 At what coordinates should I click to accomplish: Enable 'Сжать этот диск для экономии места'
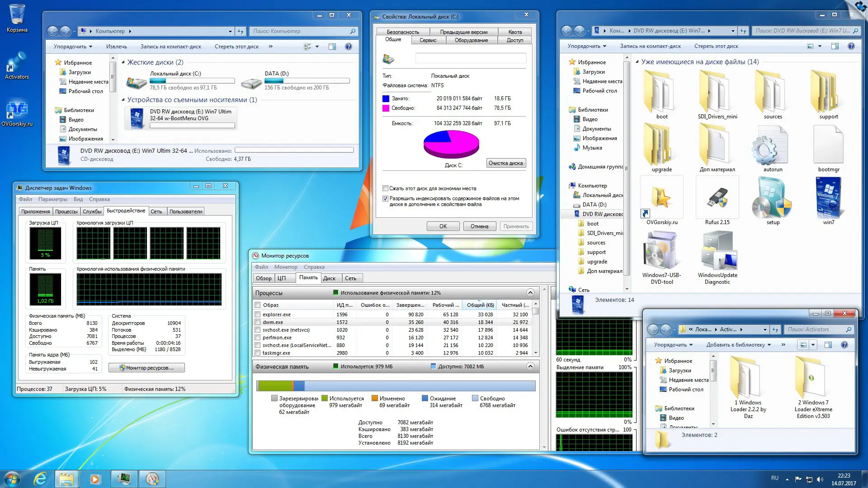click(386, 188)
